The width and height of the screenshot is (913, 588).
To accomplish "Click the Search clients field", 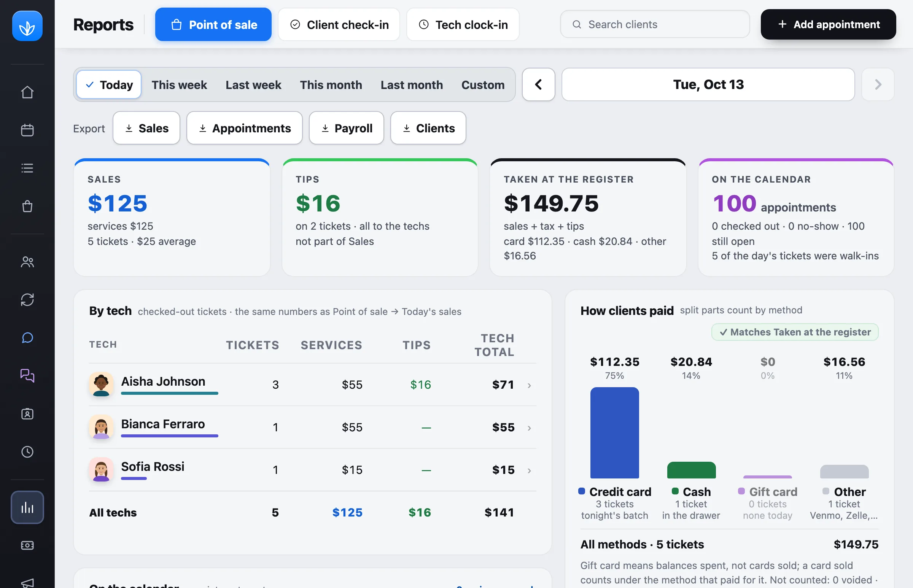I will point(654,24).
